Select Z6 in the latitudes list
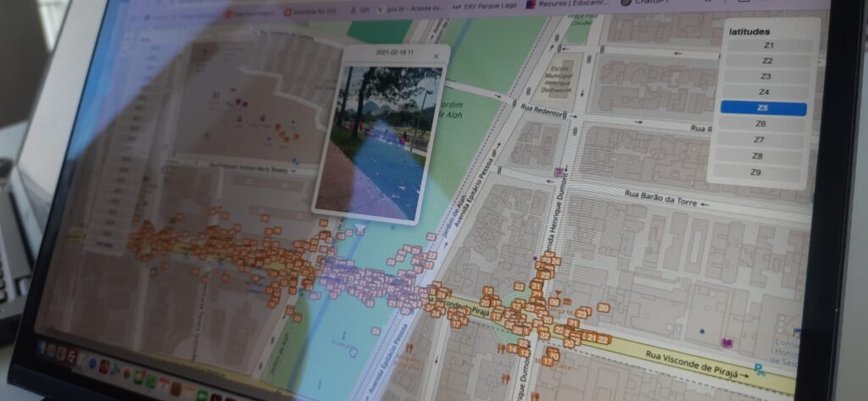Image resolution: width=868 pixels, height=401 pixels. pyautogui.click(x=761, y=124)
